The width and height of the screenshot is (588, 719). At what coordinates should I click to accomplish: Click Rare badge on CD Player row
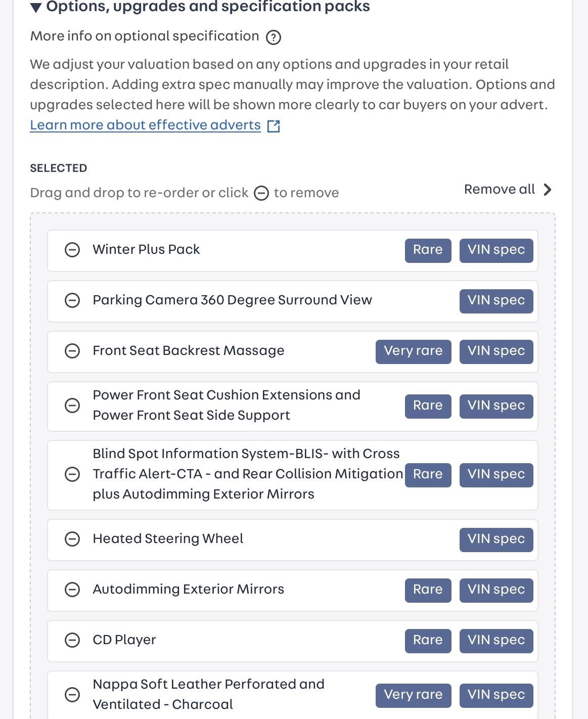(428, 641)
